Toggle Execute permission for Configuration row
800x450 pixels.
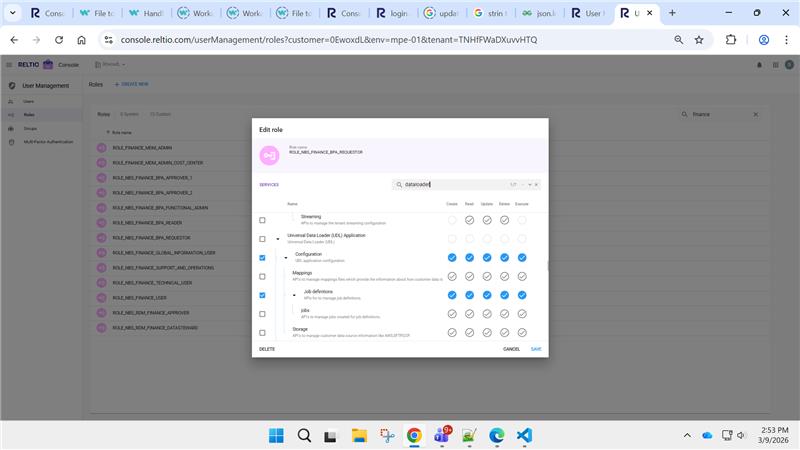pyautogui.click(x=522, y=258)
